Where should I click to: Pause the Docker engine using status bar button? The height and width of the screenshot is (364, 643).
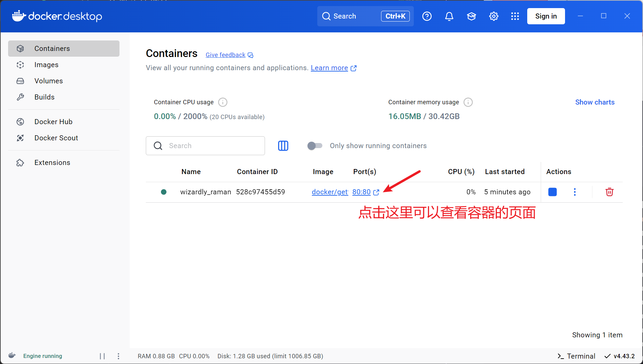(x=102, y=356)
